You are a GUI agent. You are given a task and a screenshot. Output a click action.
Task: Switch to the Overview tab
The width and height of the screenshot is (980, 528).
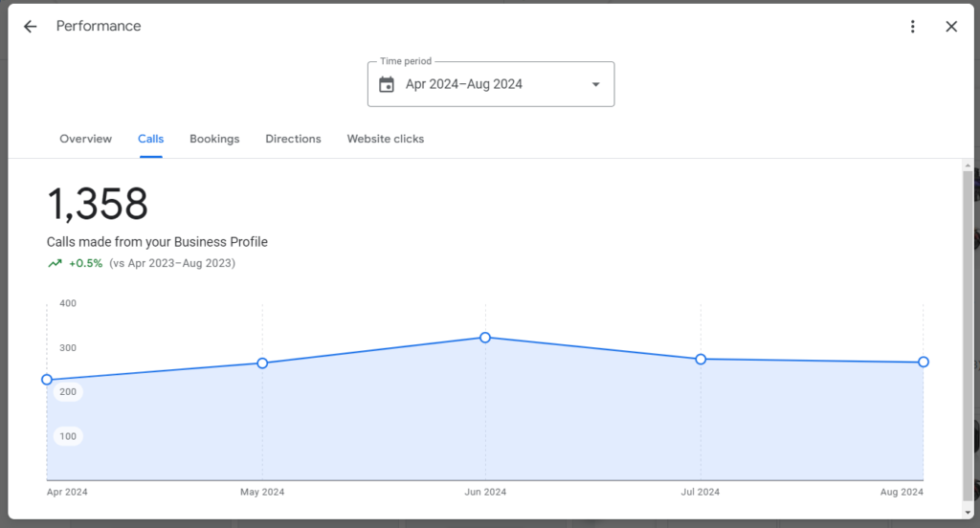[85, 139]
